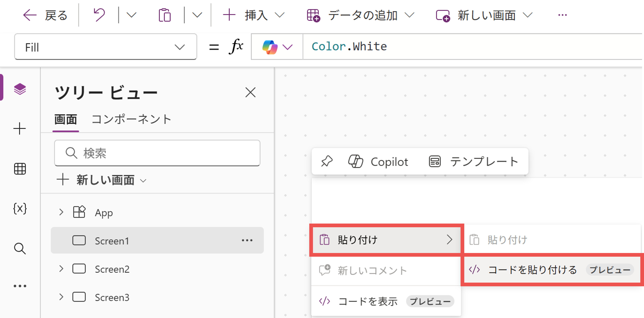
Task: Switch to the コンポーネント tab
Action: coord(131,119)
